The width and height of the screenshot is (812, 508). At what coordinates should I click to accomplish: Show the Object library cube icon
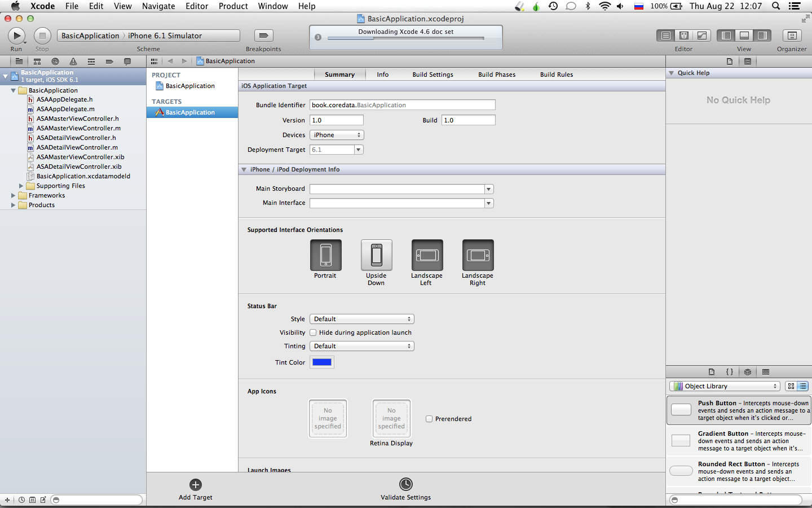(x=748, y=372)
